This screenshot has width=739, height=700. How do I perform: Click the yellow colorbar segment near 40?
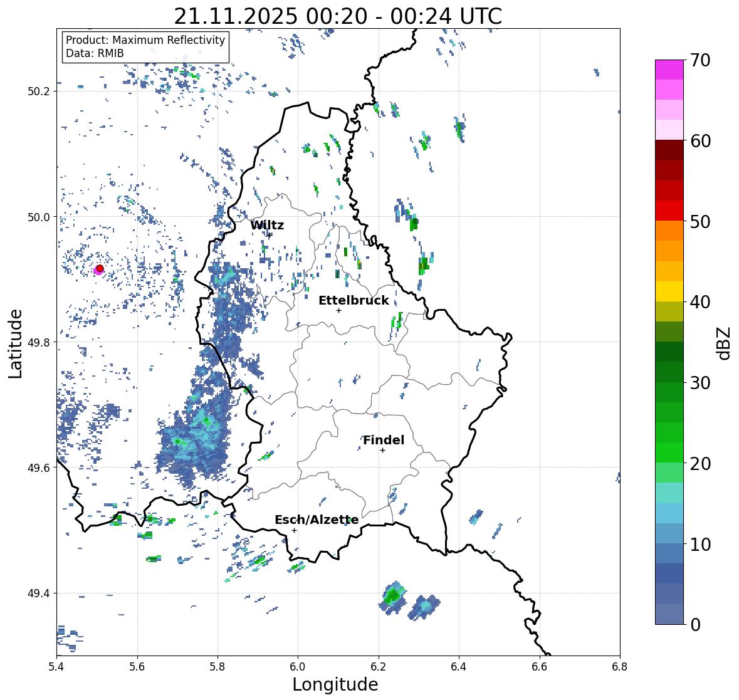tap(669, 291)
